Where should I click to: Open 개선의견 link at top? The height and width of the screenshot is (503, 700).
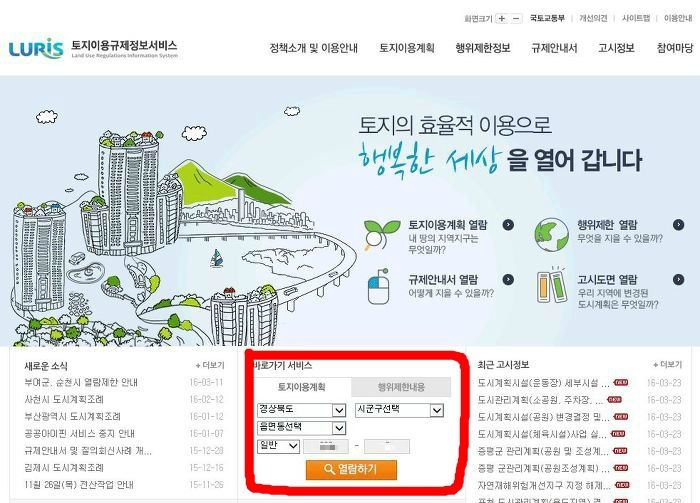coord(593,18)
